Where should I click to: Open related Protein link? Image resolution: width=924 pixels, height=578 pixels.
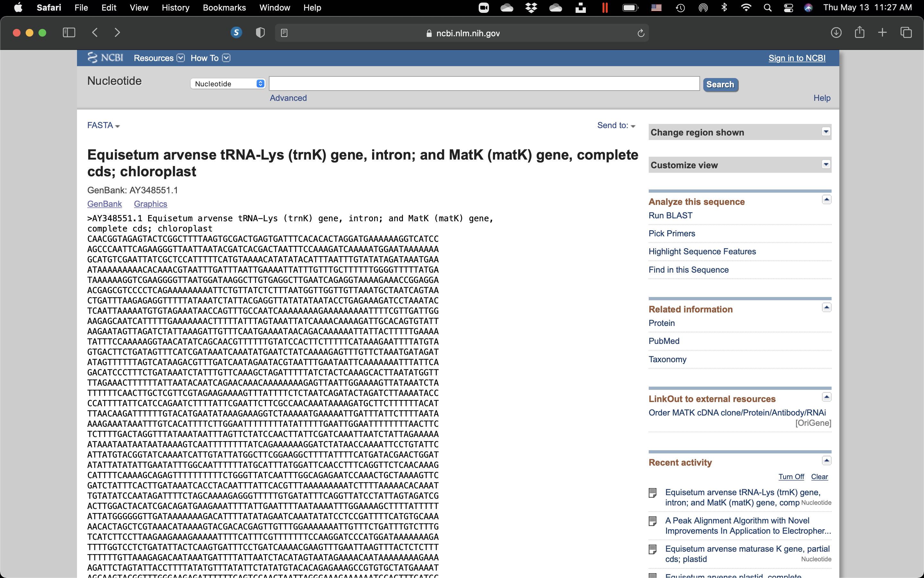click(662, 323)
